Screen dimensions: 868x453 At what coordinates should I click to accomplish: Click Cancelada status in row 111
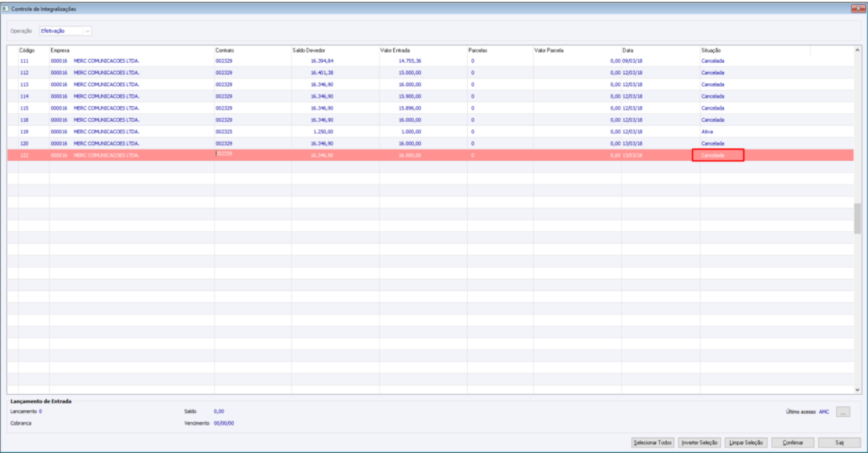[x=713, y=61]
